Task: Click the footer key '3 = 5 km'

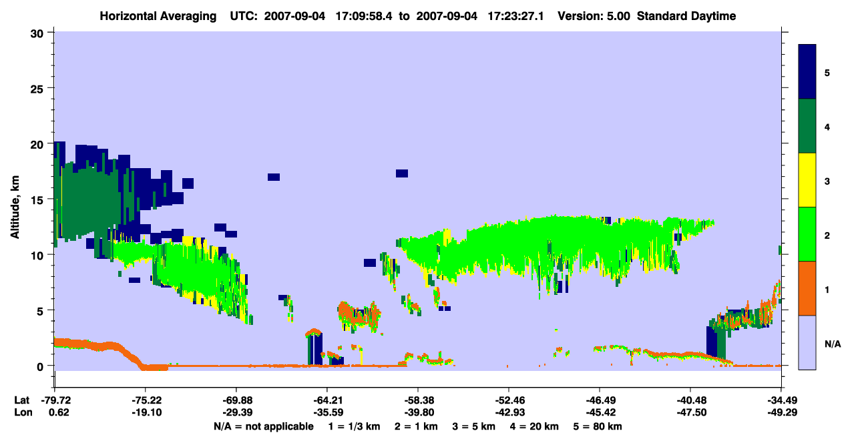Action: (x=475, y=426)
